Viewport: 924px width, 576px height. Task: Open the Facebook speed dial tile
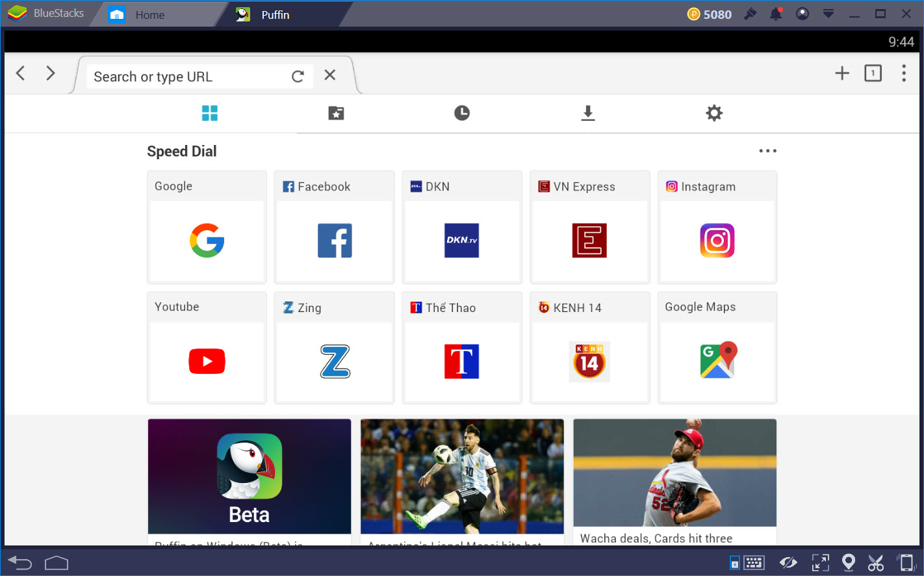(334, 227)
